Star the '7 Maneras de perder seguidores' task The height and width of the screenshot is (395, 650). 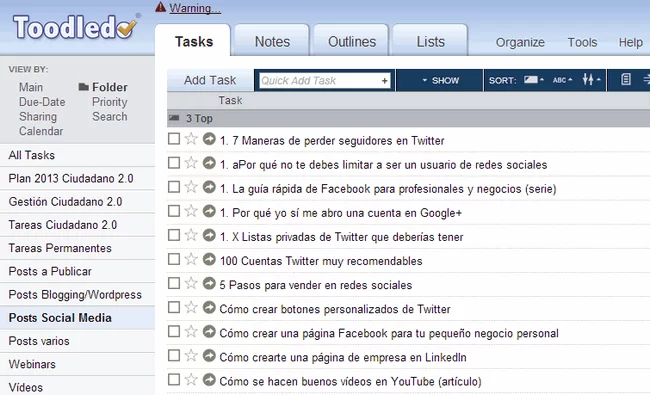(191, 138)
